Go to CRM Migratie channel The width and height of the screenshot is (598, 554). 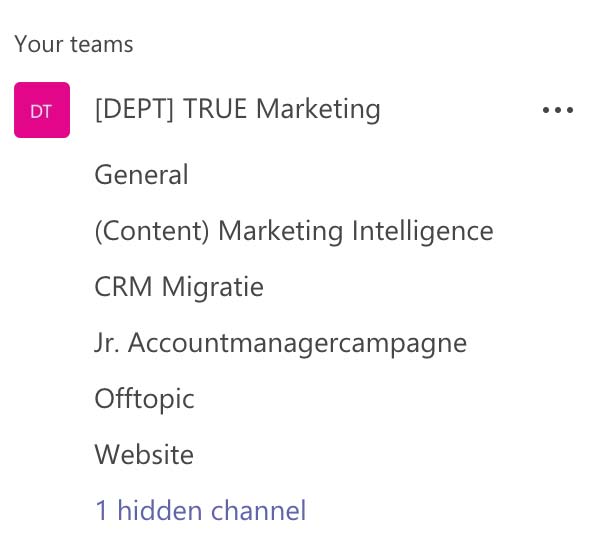(x=179, y=287)
